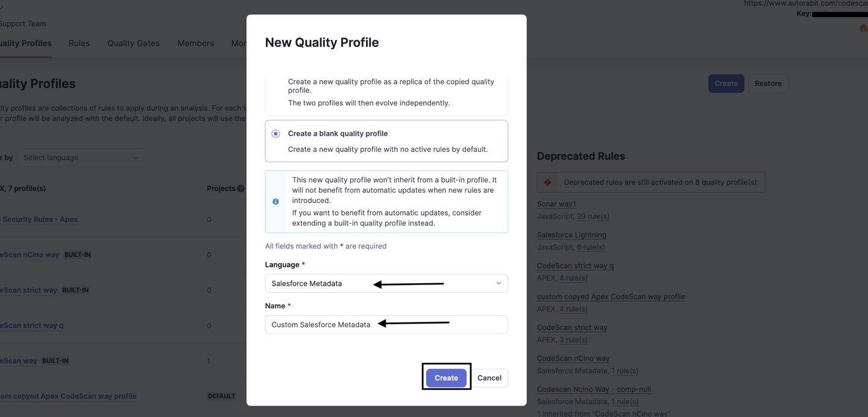Click the deprecated rules warning icon
868x417 pixels.
click(547, 183)
